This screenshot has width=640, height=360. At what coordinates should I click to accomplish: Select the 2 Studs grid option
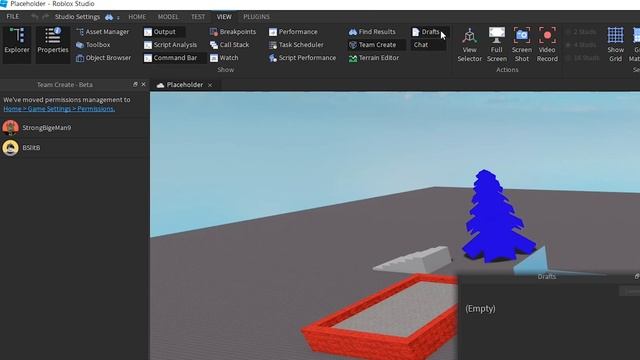click(x=581, y=32)
